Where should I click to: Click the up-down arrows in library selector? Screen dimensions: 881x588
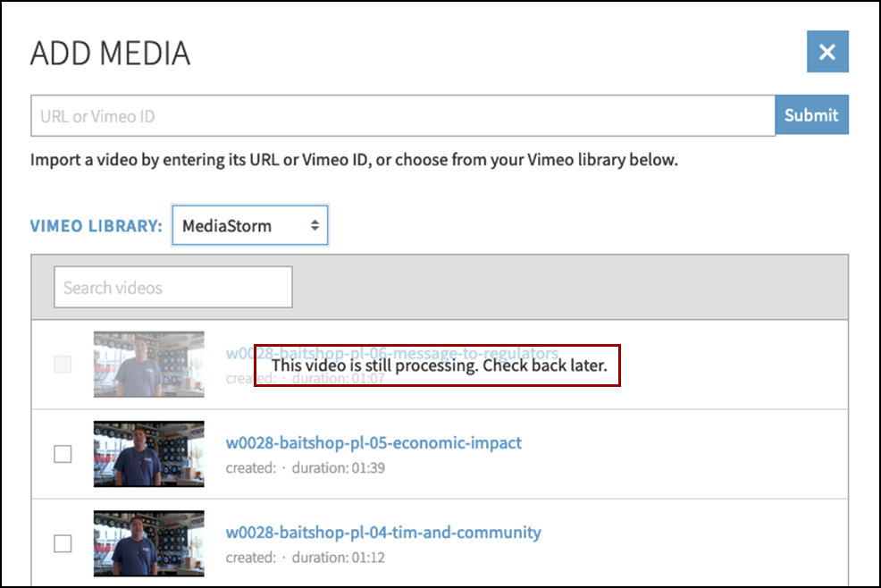pos(315,226)
